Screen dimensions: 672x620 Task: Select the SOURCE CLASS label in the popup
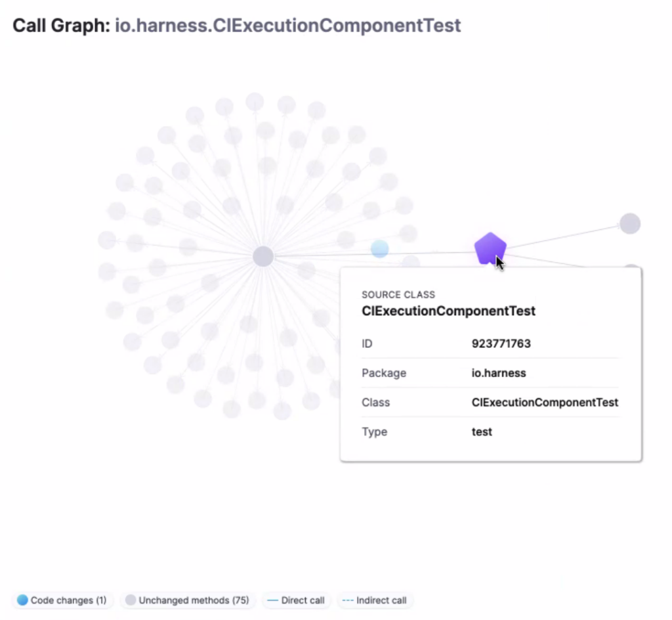click(x=398, y=295)
